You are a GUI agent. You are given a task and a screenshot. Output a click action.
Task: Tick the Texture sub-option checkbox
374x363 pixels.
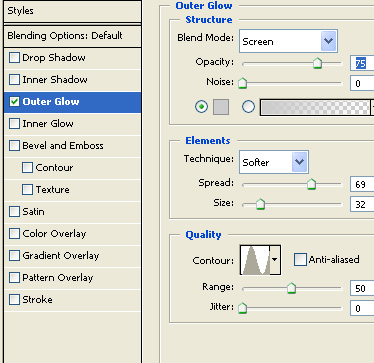tap(27, 189)
